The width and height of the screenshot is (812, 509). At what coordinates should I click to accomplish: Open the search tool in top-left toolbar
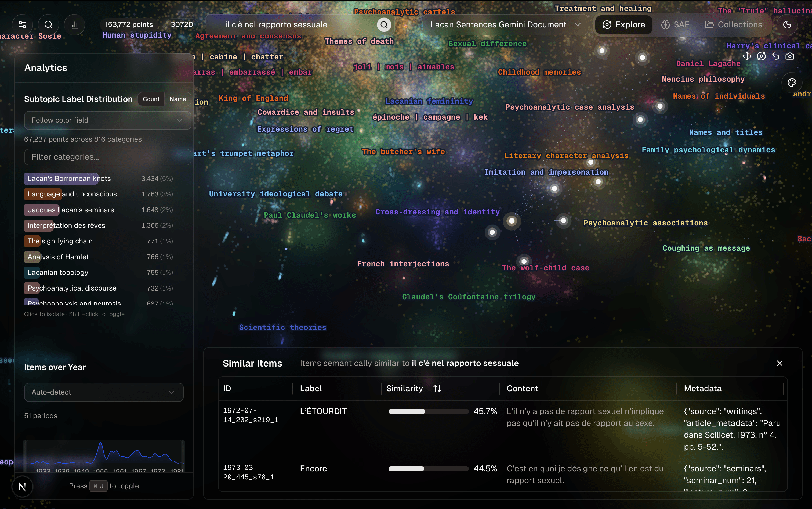point(48,24)
